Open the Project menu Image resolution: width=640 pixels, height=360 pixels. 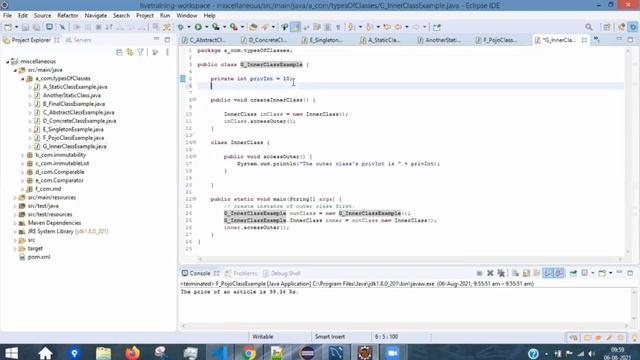(144, 16)
